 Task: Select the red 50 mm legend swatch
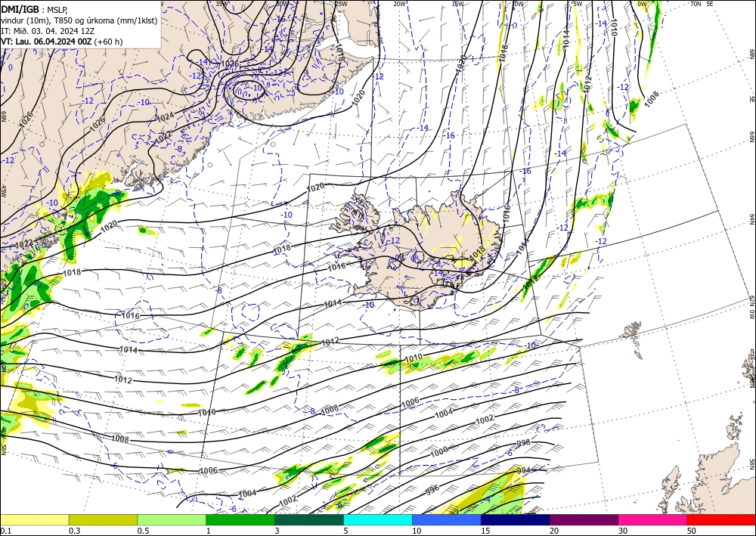tap(721, 519)
